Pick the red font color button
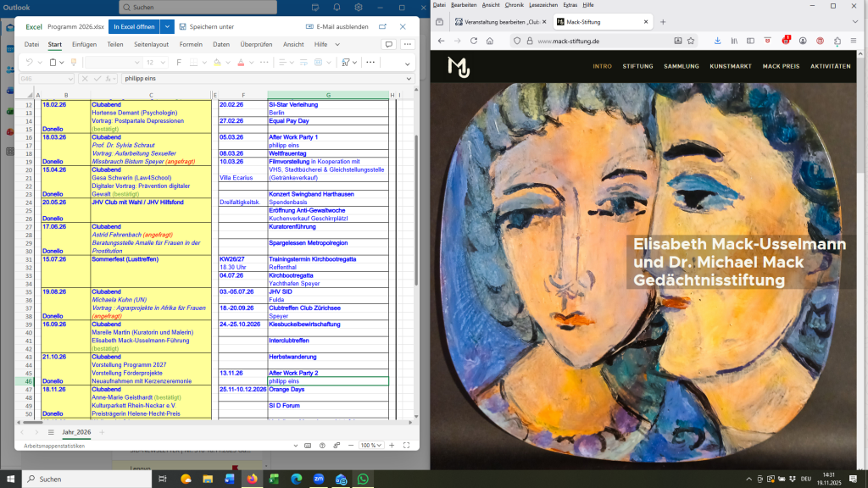 click(241, 63)
